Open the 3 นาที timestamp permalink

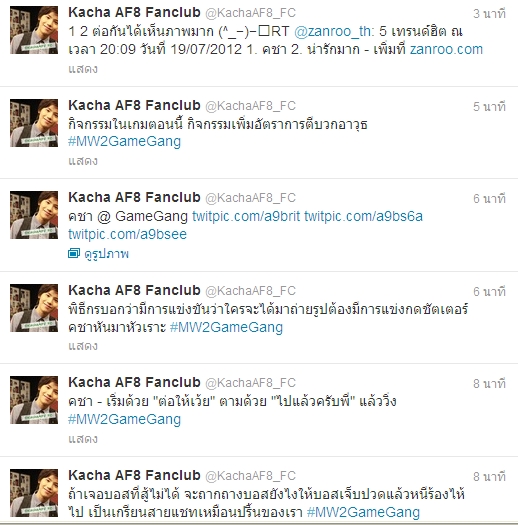click(489, 14)
